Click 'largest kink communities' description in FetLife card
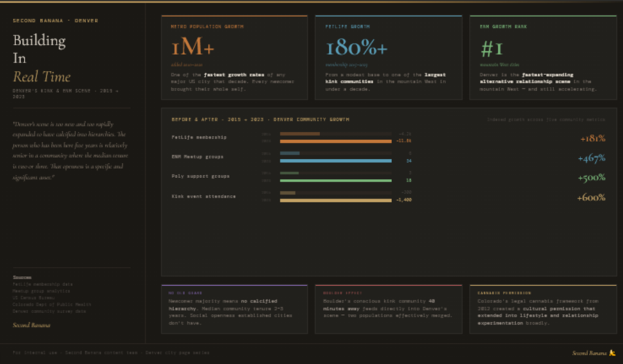 [x=386, y=78]
